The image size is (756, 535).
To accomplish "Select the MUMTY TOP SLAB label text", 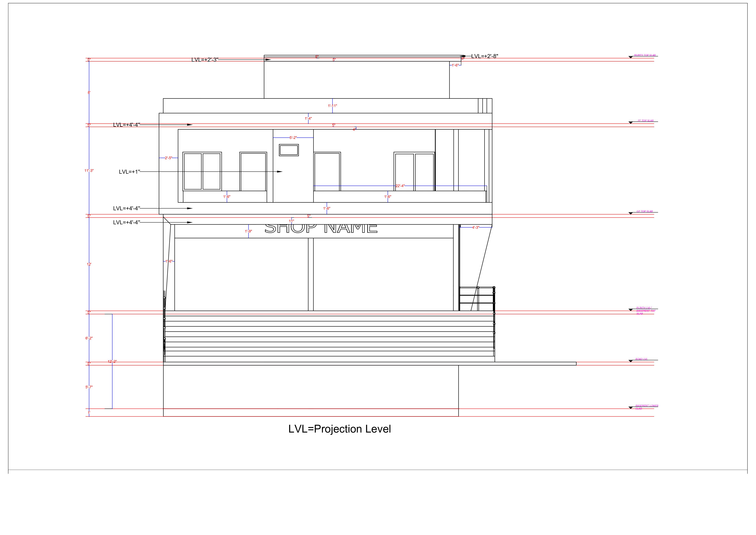I will click(645, 55).
